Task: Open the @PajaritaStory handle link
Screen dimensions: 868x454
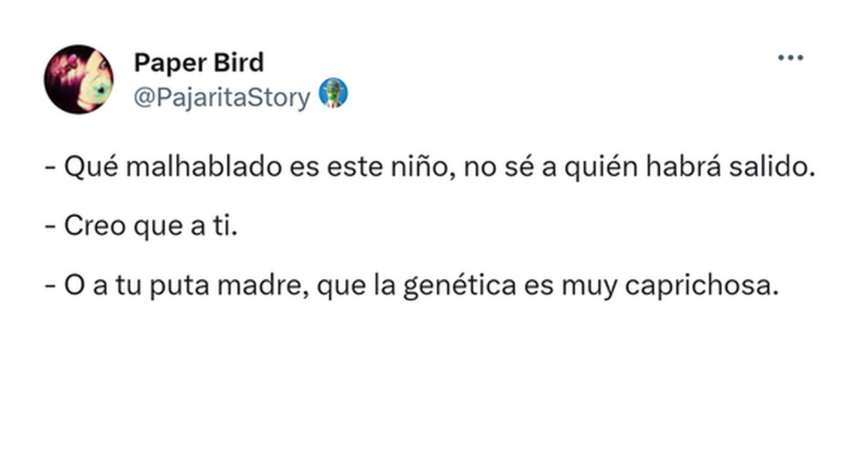Action: [x=222, y=97]
